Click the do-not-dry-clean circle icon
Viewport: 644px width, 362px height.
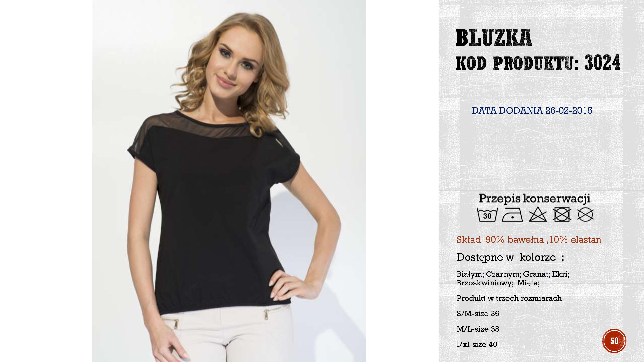click(585, 215)
